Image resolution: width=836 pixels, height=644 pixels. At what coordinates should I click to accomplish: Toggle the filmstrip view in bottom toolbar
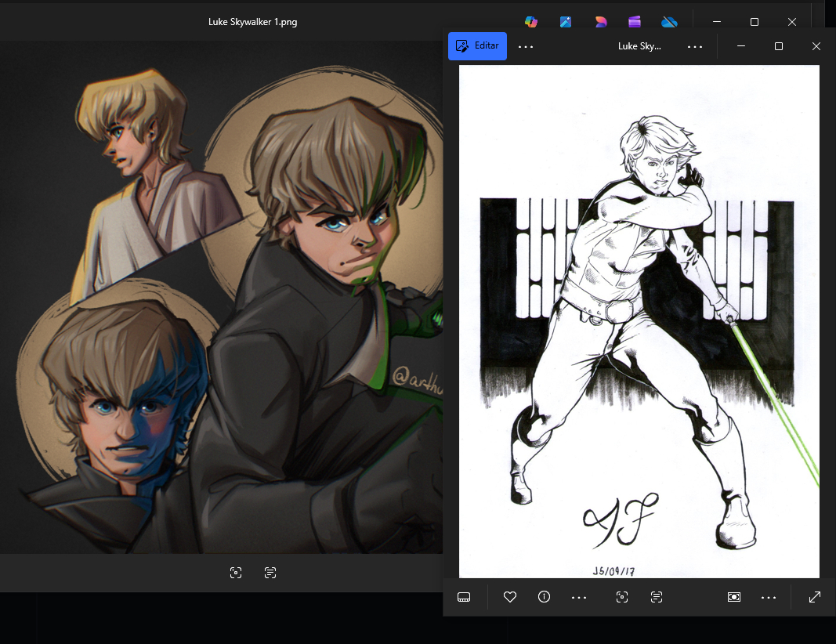464,597
